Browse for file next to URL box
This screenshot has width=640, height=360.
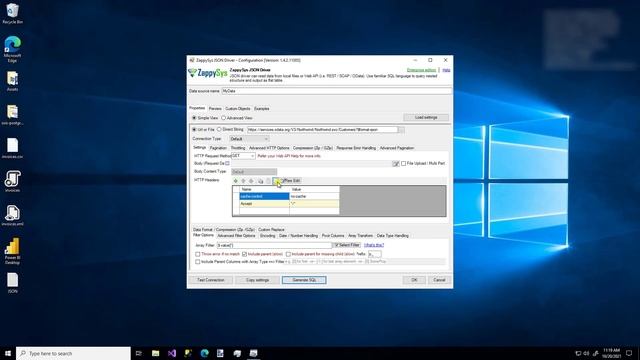point(402,130)
